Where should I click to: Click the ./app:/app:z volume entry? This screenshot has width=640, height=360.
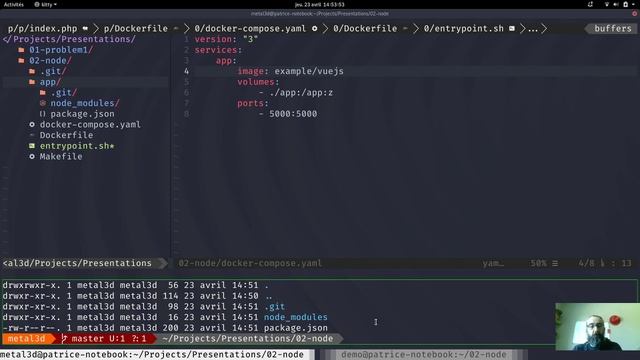(301, 92)
